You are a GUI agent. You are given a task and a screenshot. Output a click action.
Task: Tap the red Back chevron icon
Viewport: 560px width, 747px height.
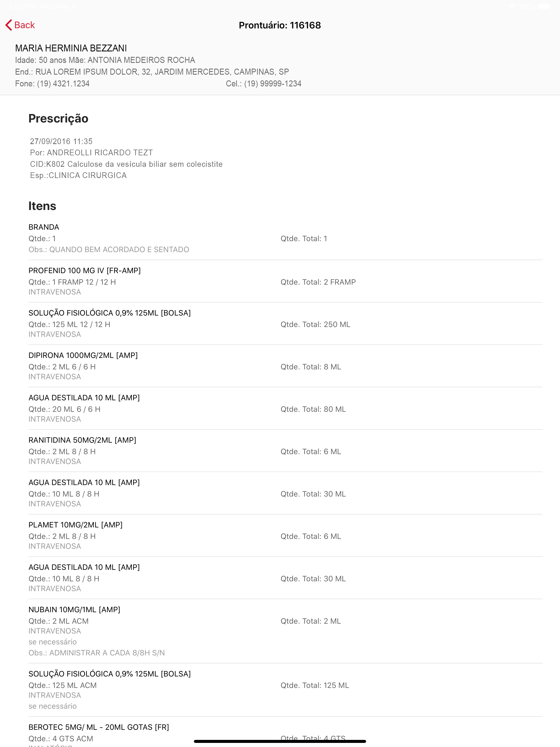click(9, 25)
